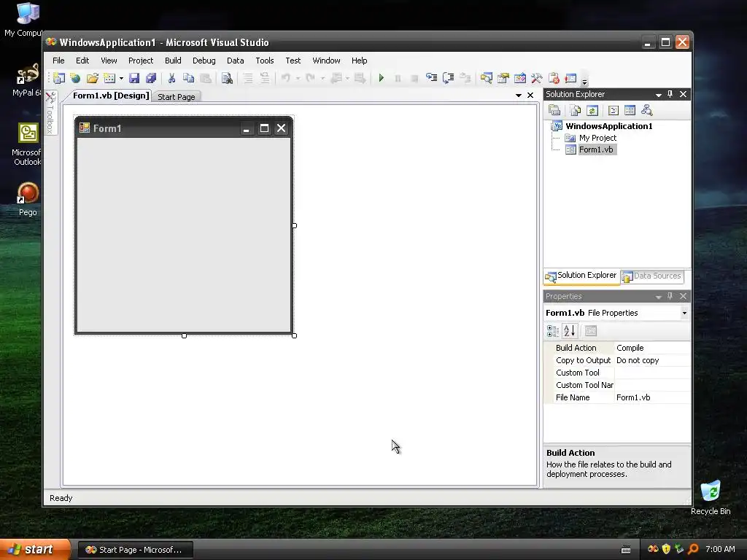Click the Cut scissors icon

click(x=171, y=78)
